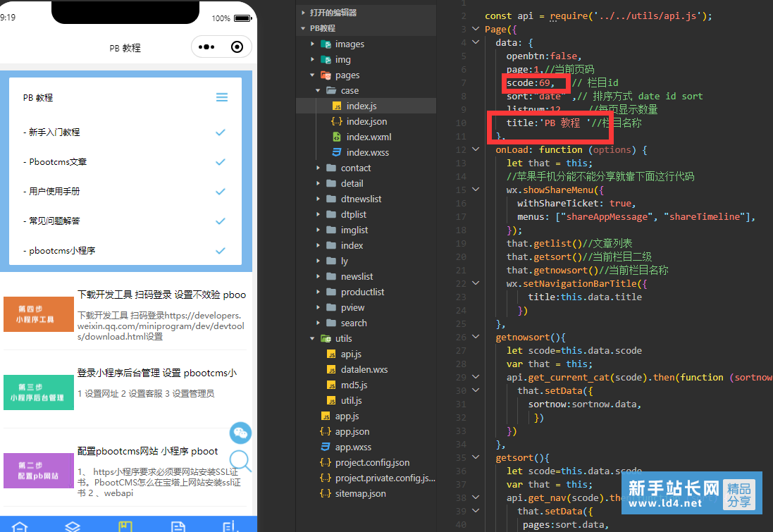
Task: Select the pbootcms小程序 checkmark
Action: 221,250
